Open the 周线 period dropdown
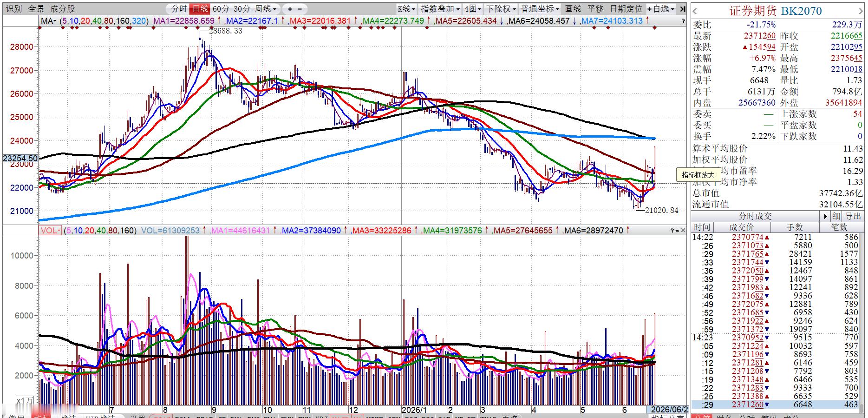Screen dimensions: 868x418 point(266,9)
